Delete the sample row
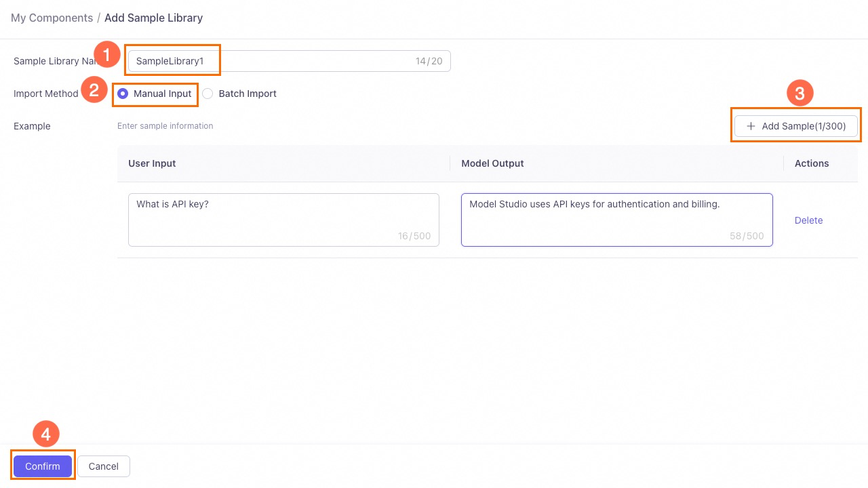 point(808,220)
